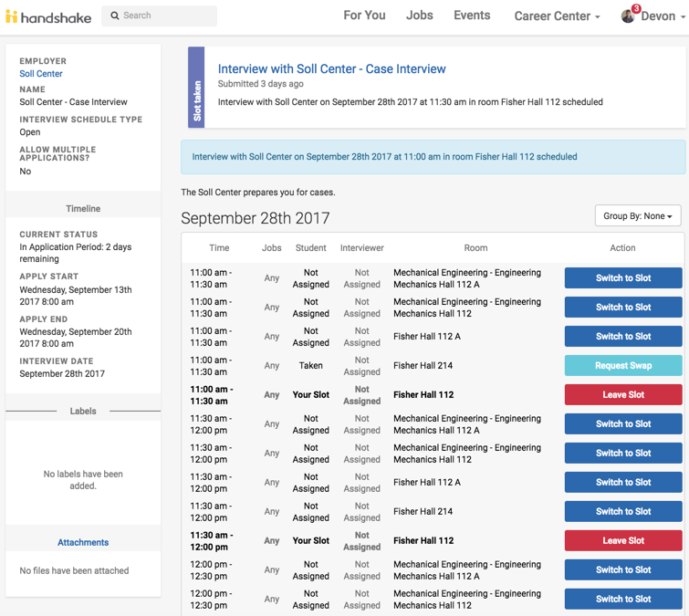Click the Action column header
This screenshot has height=616, width=689.
click(x=622, y=248)
